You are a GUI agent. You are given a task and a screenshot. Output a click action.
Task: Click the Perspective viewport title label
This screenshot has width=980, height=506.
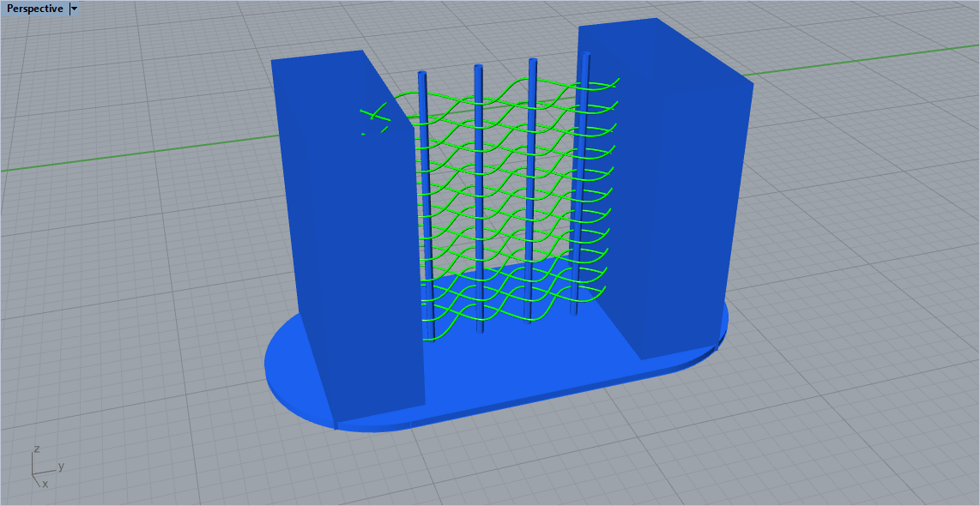(35, 9)
